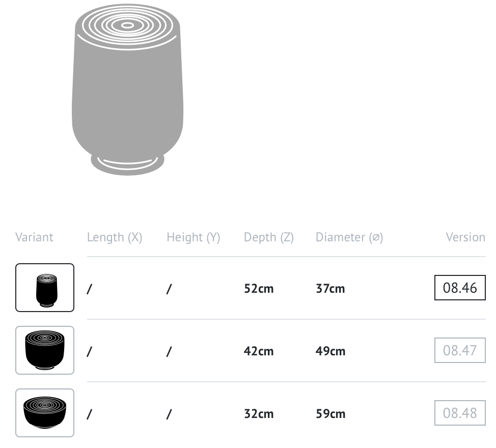This screenshot has width=496, height=448.
Task: Click the 59cm diameter value
Action: pyautogui.click(x=330, y=413)
